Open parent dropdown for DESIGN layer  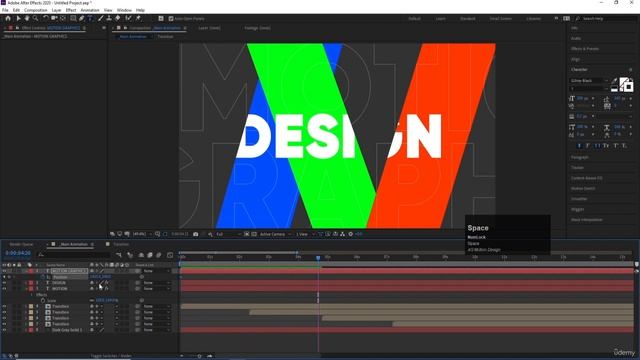pyautogui.click(x=156, y=283)
